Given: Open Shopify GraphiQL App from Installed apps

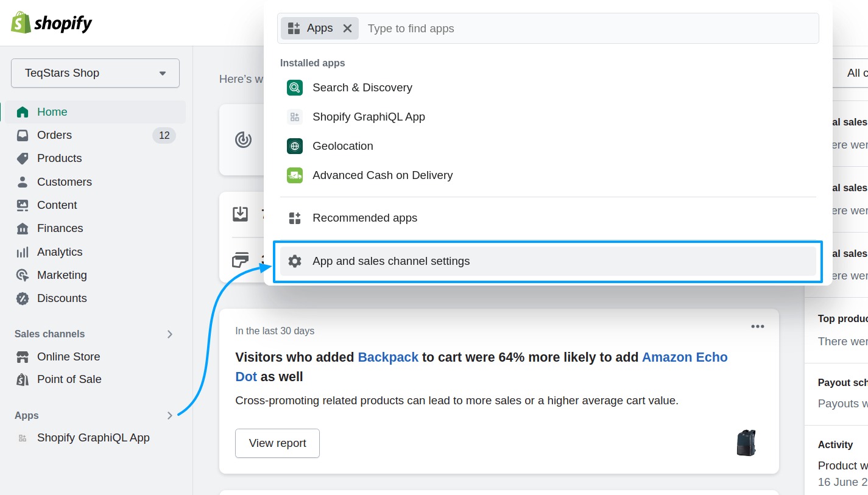Looking at the screenshot, I should pos(548,117).
